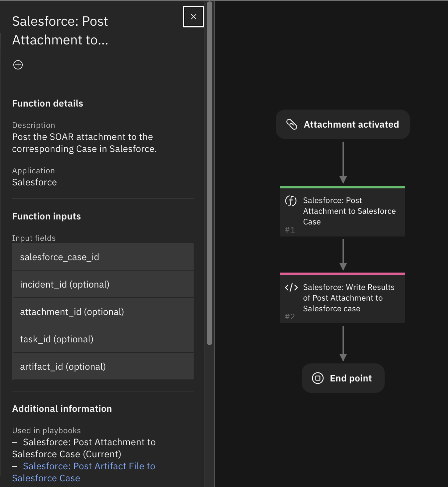Select the Write Results of Post Attachment script node
The image size is (448, 487).
(343, 298)
